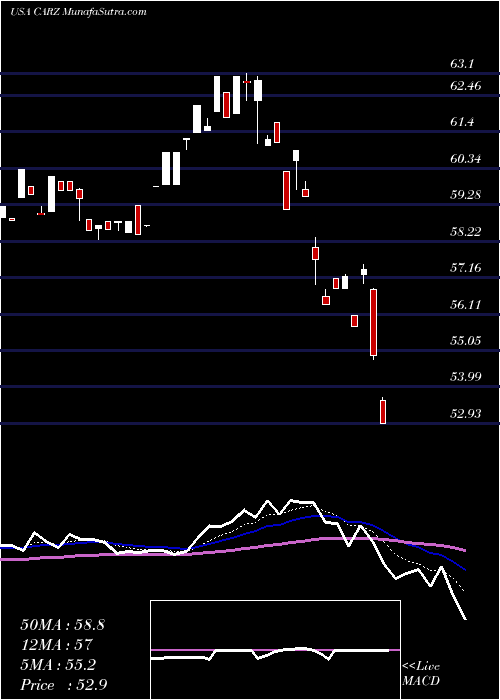Click the 55.05 price level label

(466, 341)
